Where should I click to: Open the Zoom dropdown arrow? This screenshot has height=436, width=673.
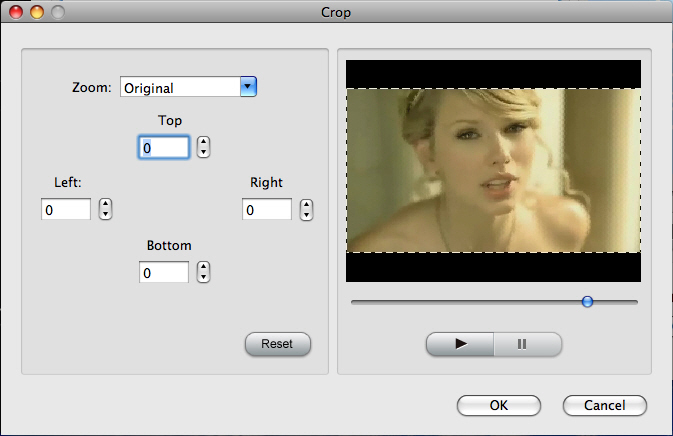[x=248, y=87]
